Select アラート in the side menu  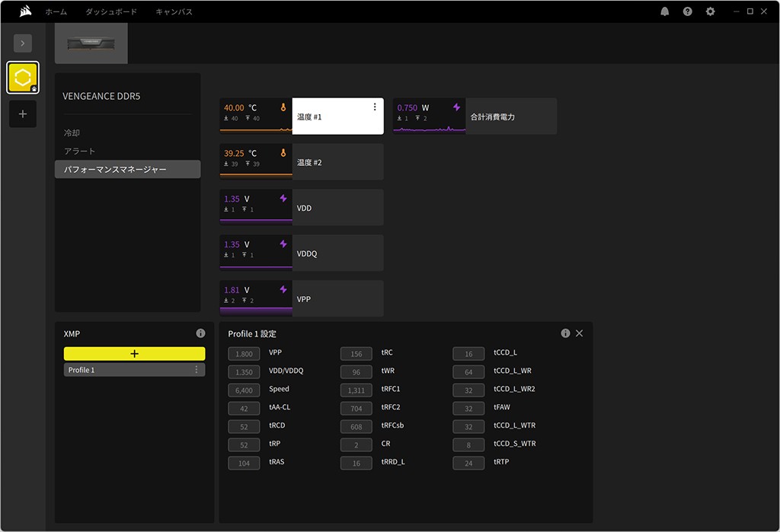click(x=80, y=151)
